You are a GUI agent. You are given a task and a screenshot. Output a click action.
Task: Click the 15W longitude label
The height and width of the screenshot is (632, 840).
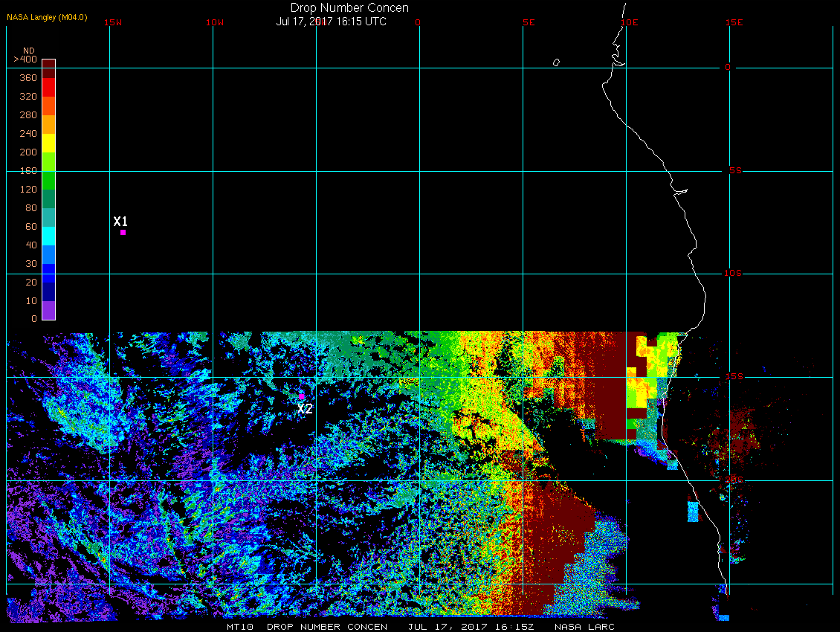(x=112, y=22)
